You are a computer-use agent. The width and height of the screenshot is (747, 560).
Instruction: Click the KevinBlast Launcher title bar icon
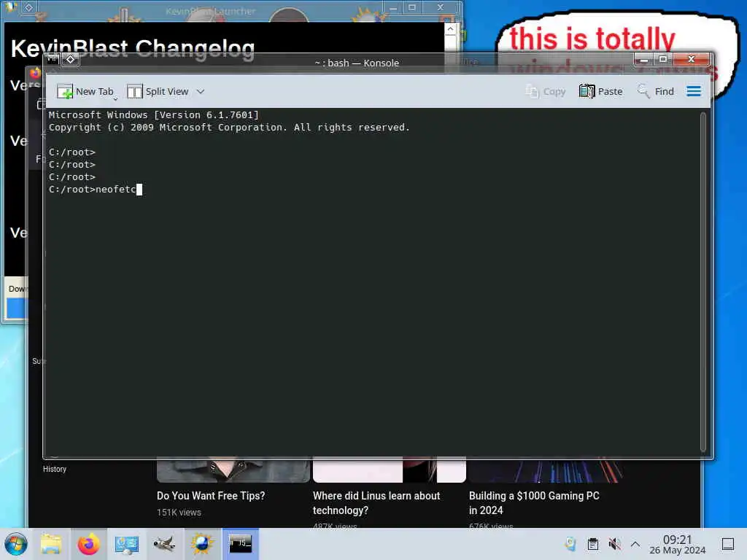pos(12,7)
